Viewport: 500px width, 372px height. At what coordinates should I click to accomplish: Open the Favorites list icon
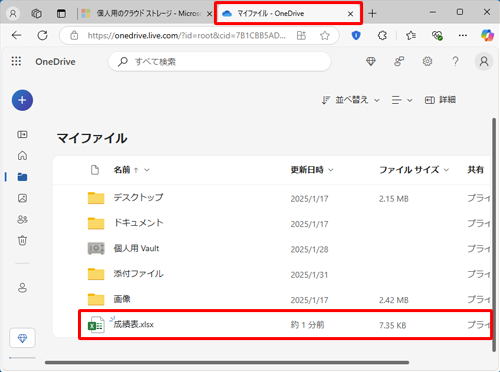411,35
